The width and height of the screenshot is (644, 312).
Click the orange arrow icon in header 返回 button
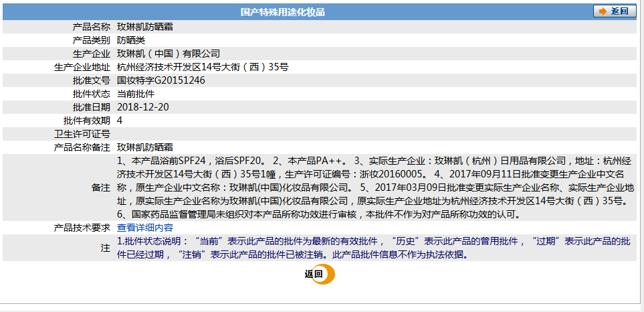click(x=603, y=11)
